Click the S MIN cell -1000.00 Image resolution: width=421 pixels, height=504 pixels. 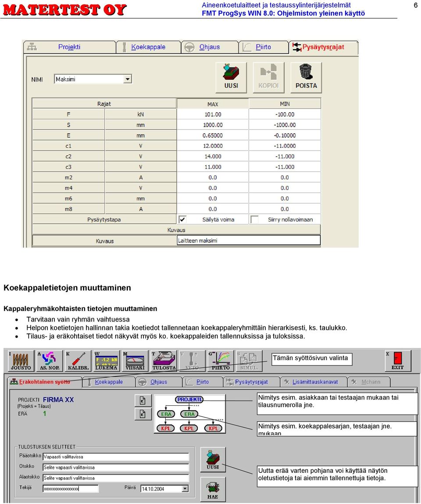pyautogui.click(x=285, y=125)
